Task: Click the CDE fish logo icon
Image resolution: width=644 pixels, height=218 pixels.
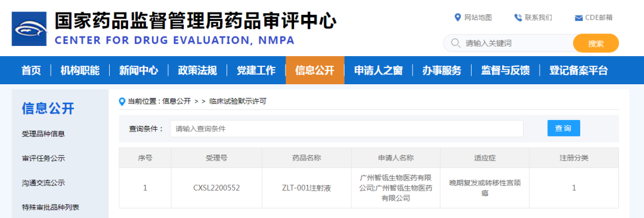Action: coord(29,29)
